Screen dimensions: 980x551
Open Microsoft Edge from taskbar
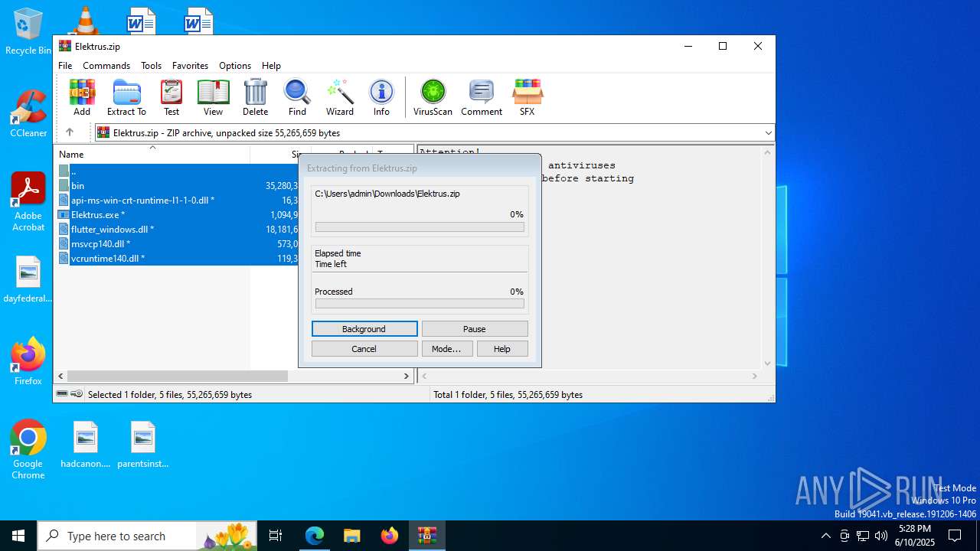(x=315, y=536)
